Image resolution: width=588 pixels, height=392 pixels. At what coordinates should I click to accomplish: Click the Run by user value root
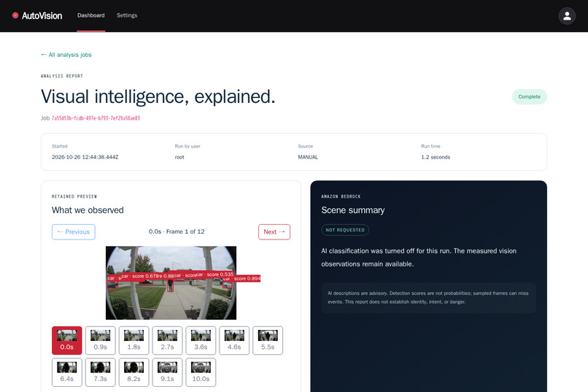179,157
